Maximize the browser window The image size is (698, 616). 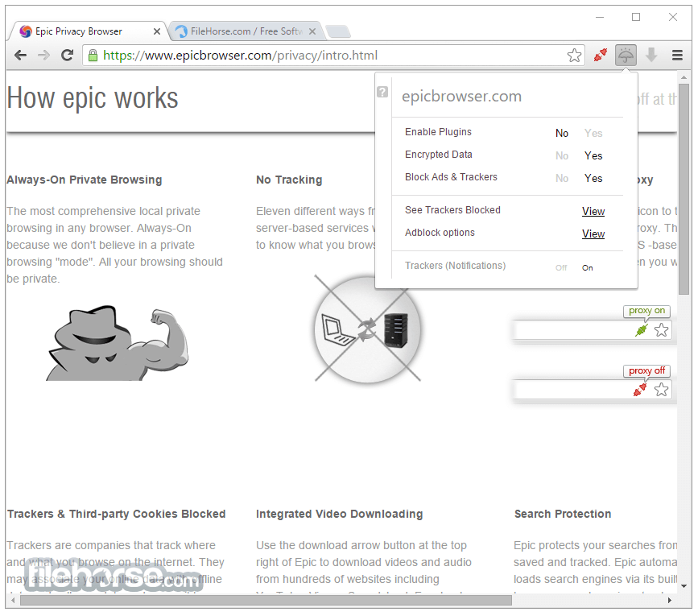tap(636, 18)
